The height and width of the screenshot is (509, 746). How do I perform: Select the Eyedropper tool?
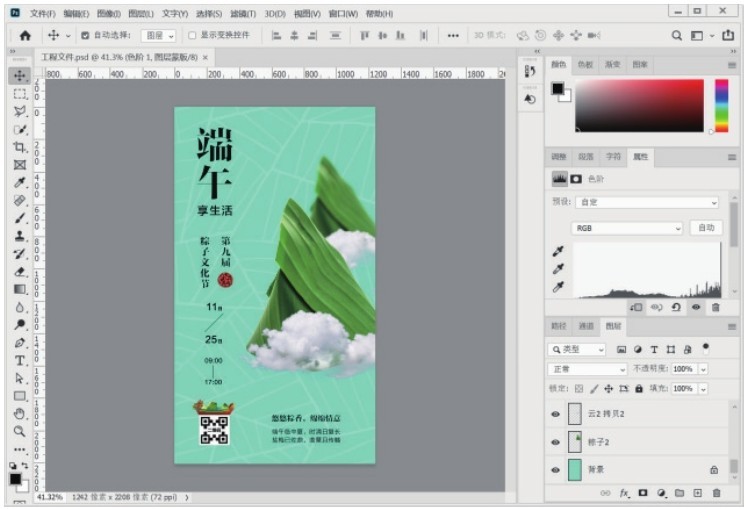coord(19,183)
